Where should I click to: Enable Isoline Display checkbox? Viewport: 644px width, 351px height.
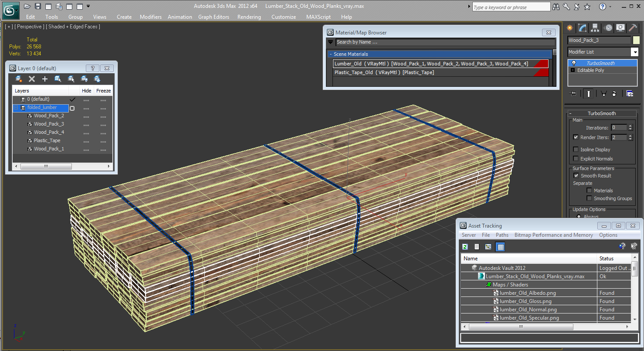click(x=576, y=150)
